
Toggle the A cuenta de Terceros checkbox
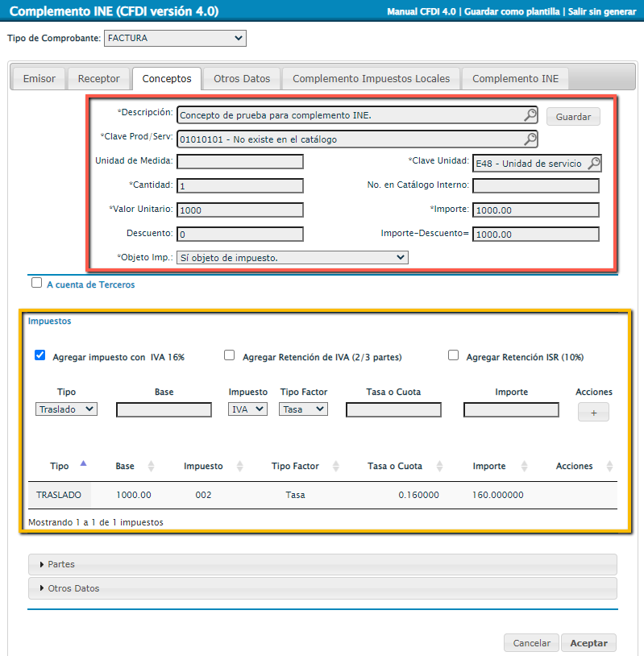[37, 283]
